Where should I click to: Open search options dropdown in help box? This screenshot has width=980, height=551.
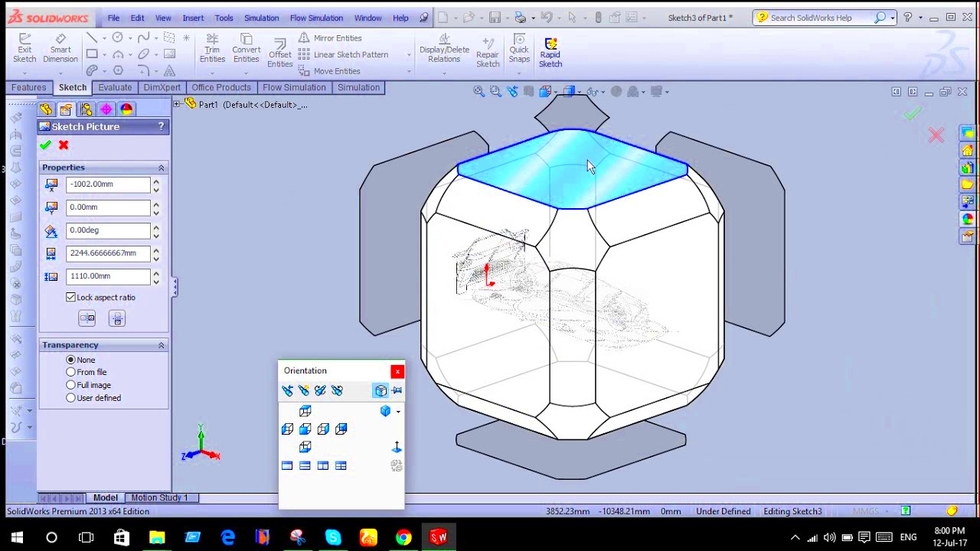(893, 18)
